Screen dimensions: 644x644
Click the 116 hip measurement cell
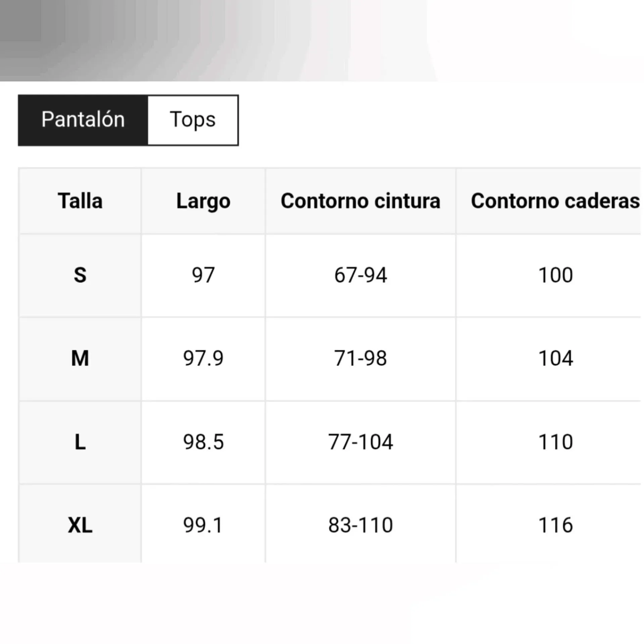(x=555, y=525)
